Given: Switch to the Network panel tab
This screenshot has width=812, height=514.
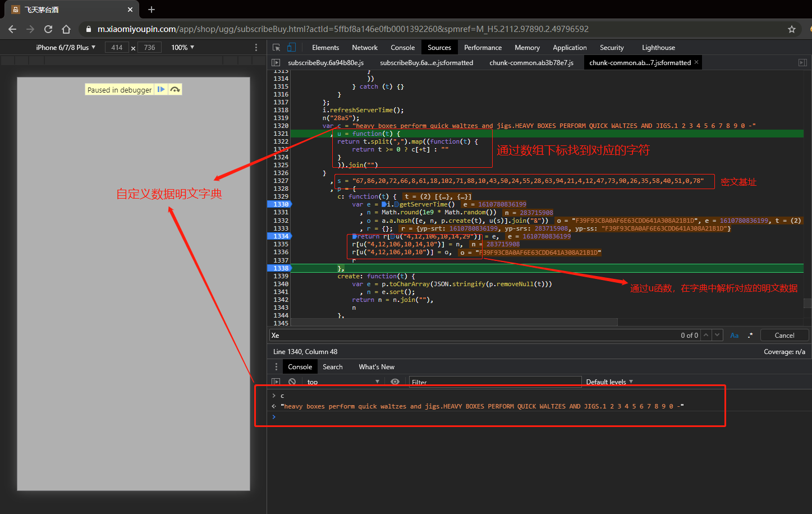Looking at the screenshot, I should click(x=365, y=48).
